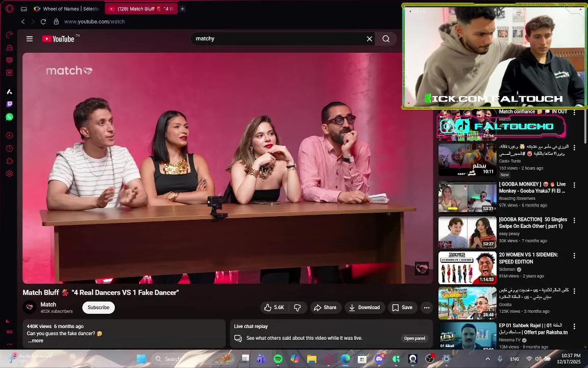
Task: Open sidebar three-dots setup menu
Action: click(9, 344)
